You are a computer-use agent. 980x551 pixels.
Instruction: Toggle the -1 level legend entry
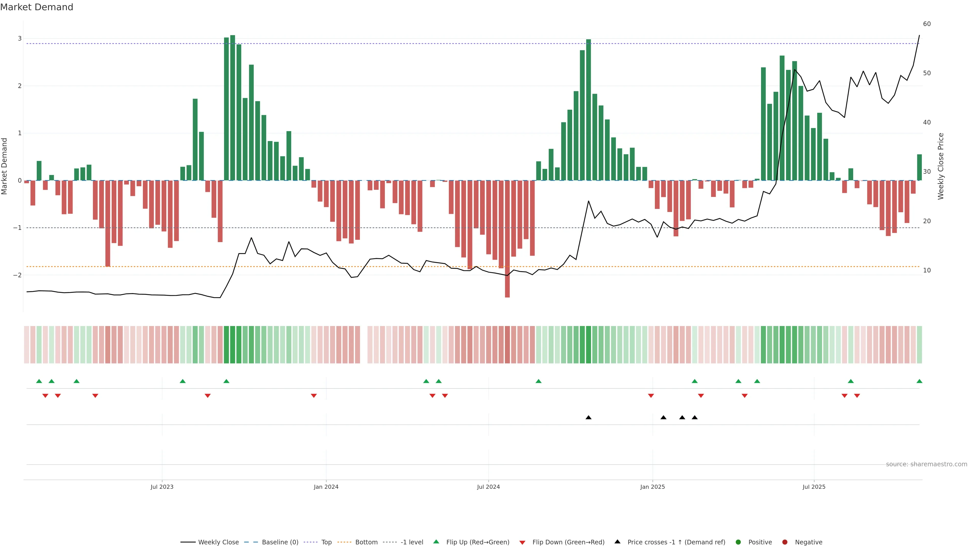point(412,542)
